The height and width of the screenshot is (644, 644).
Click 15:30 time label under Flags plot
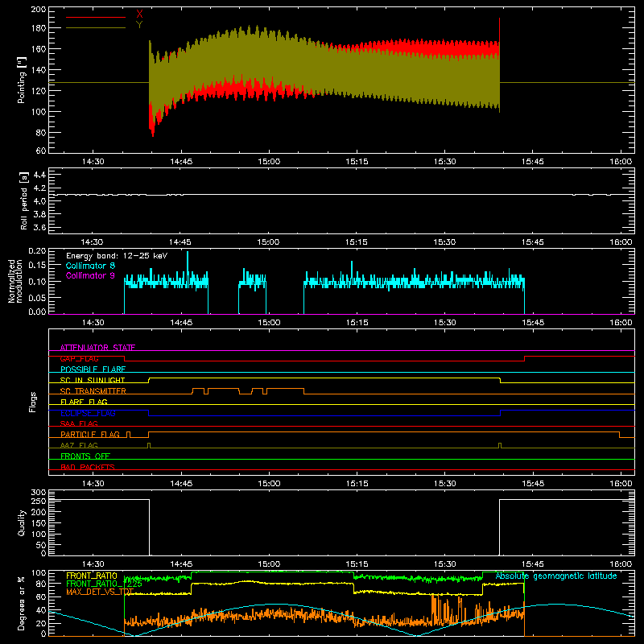coord(445,484)
